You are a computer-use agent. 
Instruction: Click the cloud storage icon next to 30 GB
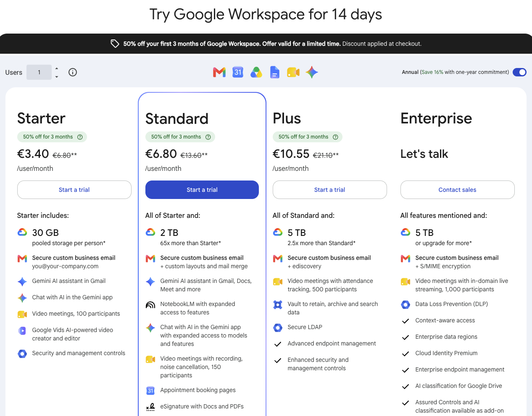tap(22, 232)
